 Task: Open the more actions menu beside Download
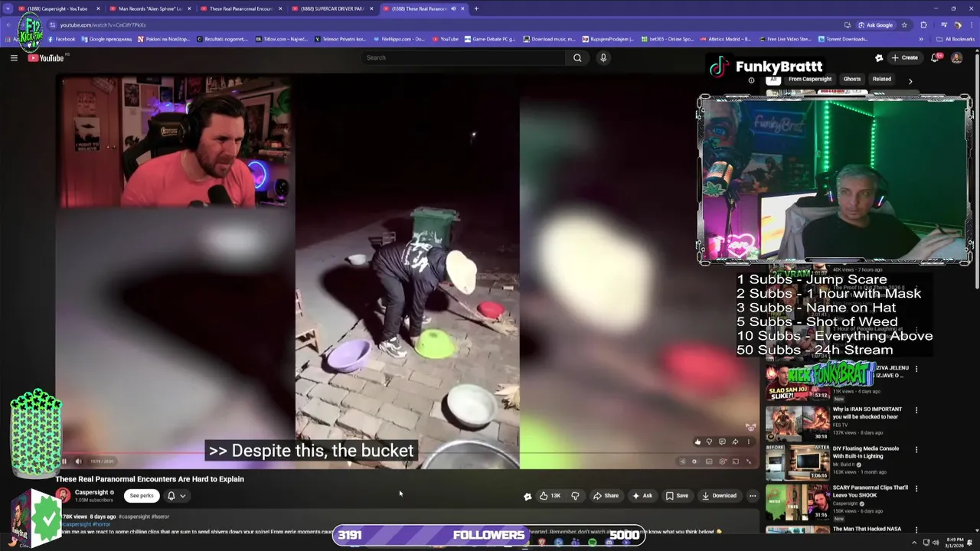click(x=753, y=496)
